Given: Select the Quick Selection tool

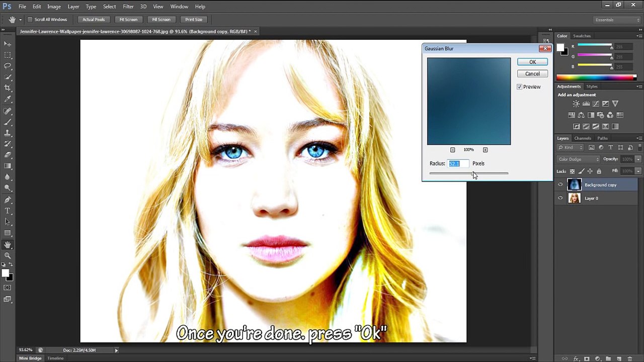Looking at the screenshot, I should pyautogui.click(x=8, y=77).
